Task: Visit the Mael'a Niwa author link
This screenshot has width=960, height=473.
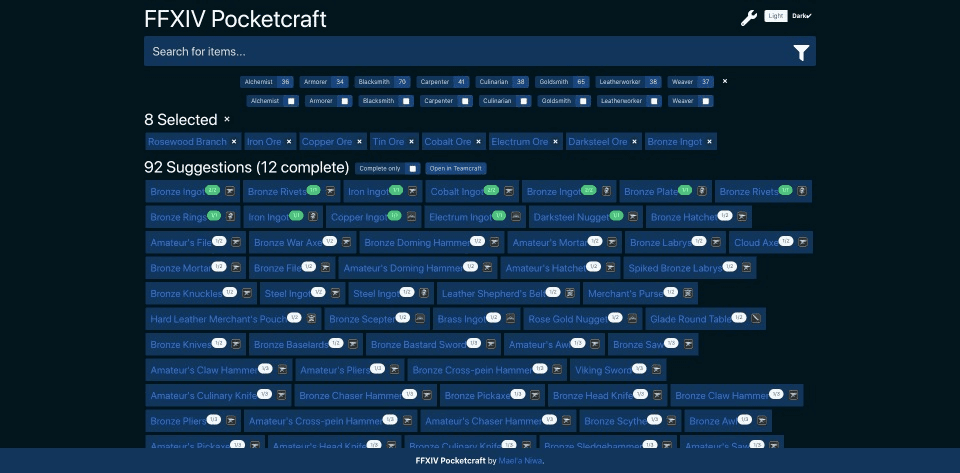Action: click(520, 461)
